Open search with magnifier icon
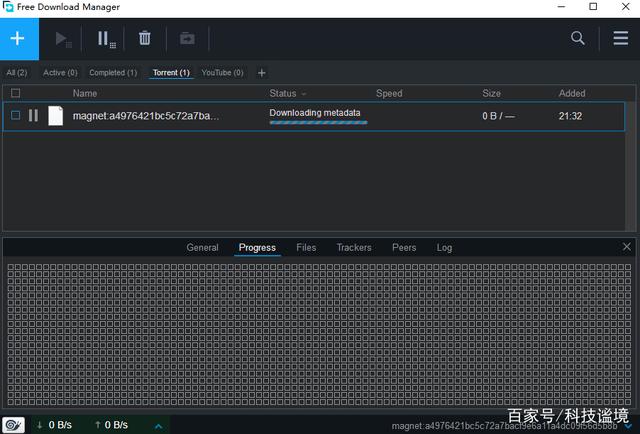This screenshot has height=434, width=640. pos(578,38)
